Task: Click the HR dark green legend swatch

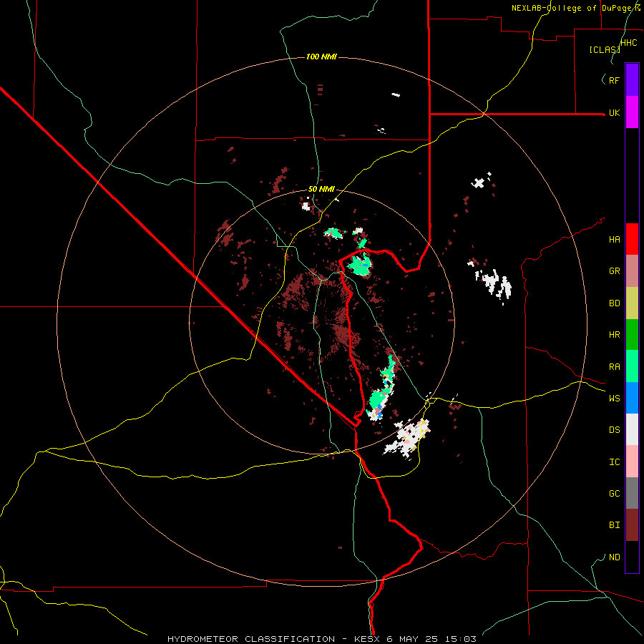Action: tap(632, 335)
